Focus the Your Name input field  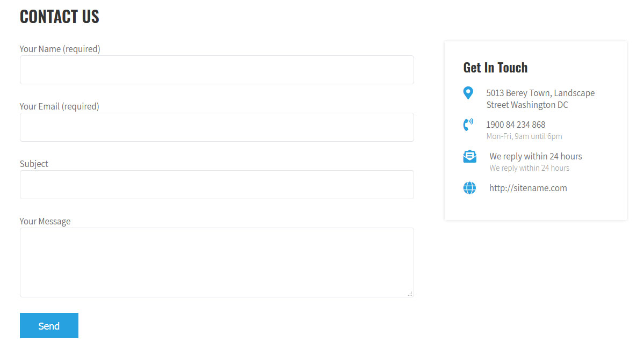[217, 70]
